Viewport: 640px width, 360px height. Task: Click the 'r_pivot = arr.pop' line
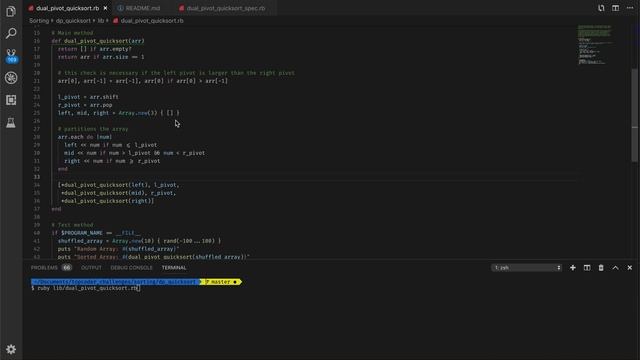[85, 105]
